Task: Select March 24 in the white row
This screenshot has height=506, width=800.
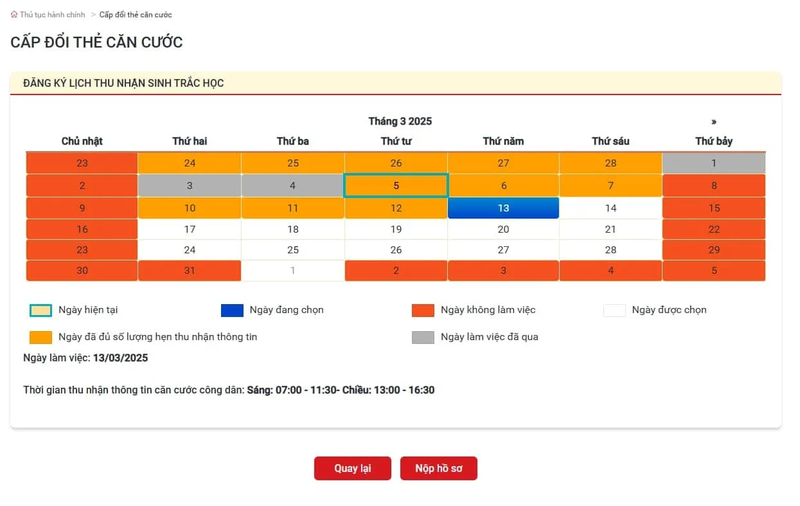Action: pos(190,250)
